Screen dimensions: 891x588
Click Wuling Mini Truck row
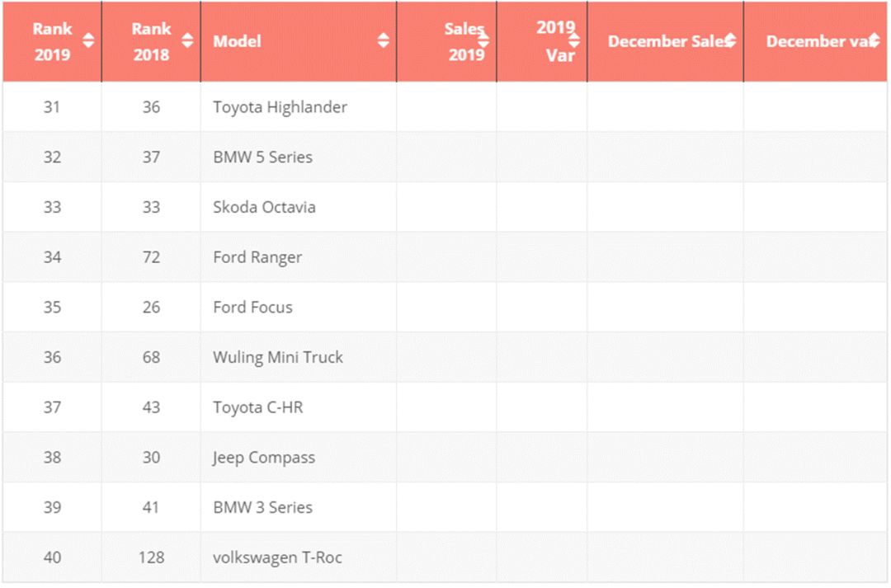pos(278,357)
